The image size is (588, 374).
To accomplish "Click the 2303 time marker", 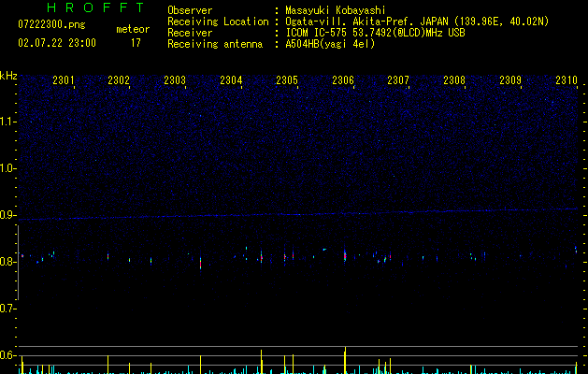I will [x=175, y=80].
